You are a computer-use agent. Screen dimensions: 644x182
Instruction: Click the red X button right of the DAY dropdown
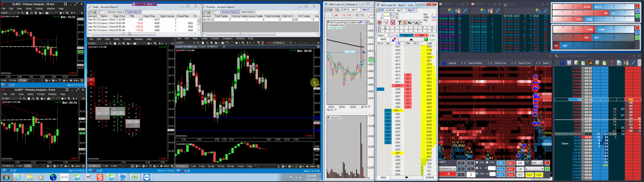click(547, 163)
